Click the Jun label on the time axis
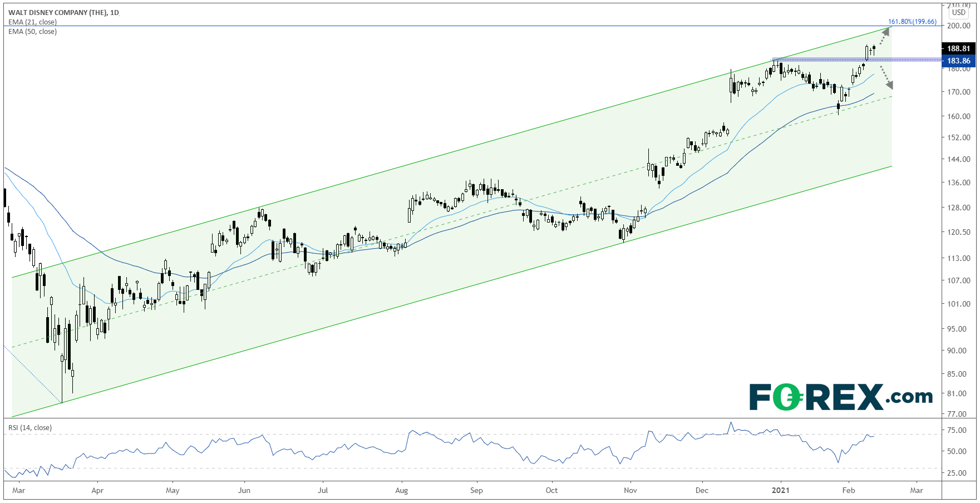980x503 pixels. [x=244, y=490]
